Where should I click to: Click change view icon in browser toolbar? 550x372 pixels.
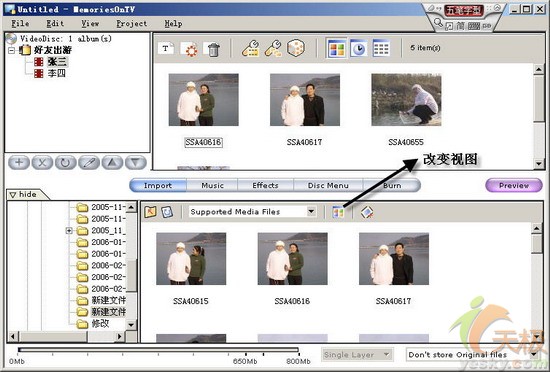click(x=338, y=212)
